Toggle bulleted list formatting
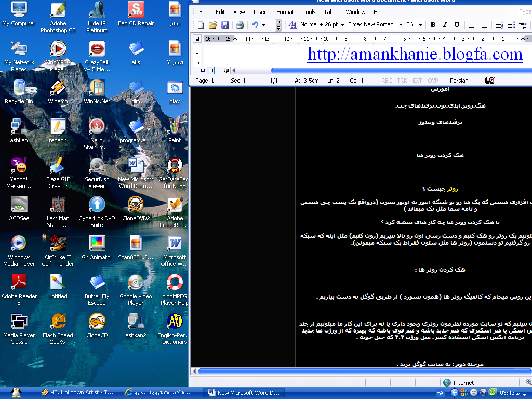The width and height of the screenshot is (532, 399). coord(511,25)
